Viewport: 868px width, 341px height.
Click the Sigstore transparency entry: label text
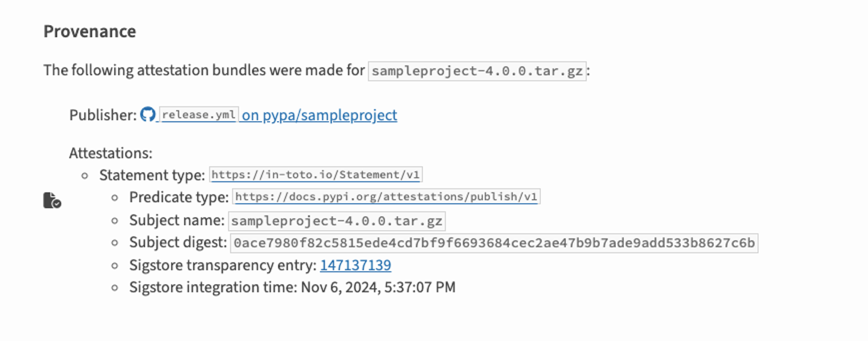coord(223,265)
